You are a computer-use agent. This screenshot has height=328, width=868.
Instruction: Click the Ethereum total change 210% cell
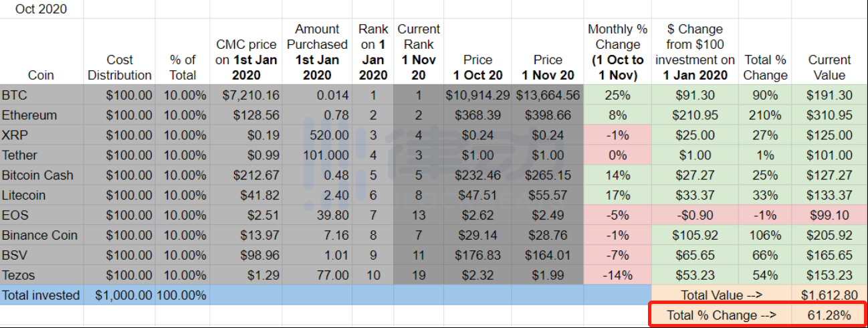(x=765, y=115)
